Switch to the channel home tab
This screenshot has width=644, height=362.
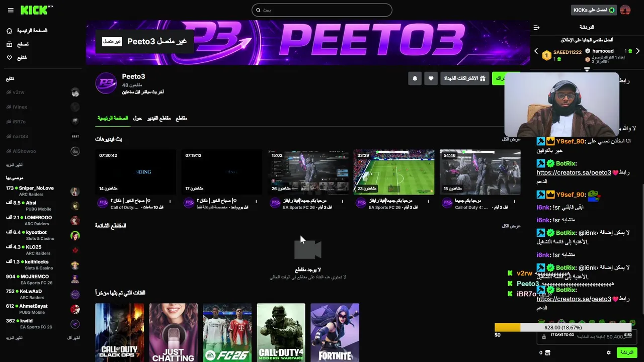[x=113, y=118]
